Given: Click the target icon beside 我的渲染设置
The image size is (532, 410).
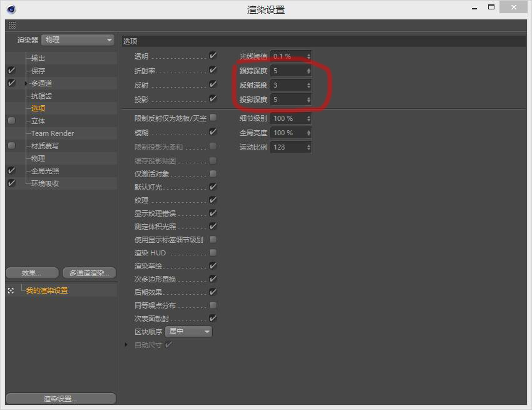Looking at the screenshot, I should 11,290.
